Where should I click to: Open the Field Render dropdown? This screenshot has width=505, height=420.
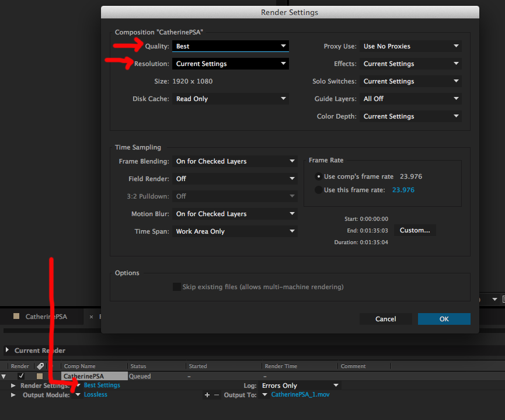235,179
